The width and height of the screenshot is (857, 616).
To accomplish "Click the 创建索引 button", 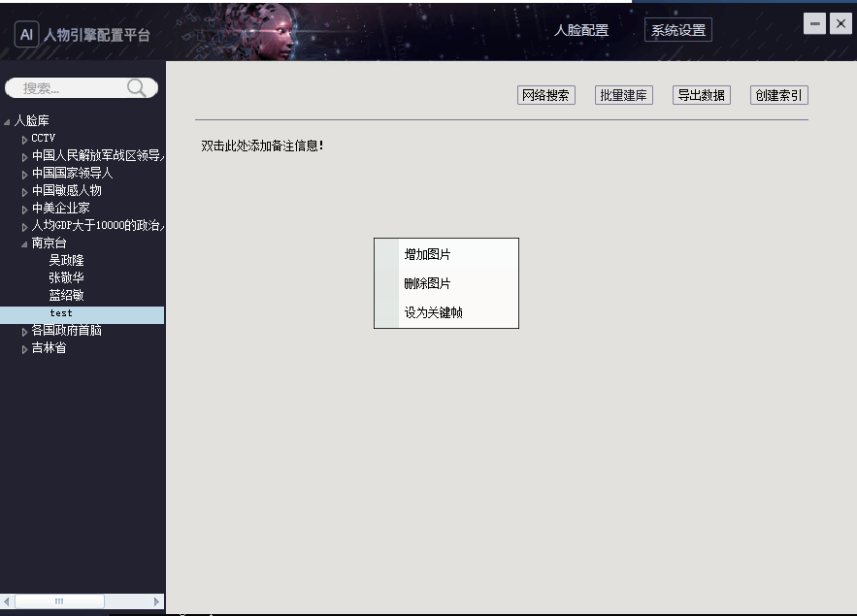I will 778,95.
